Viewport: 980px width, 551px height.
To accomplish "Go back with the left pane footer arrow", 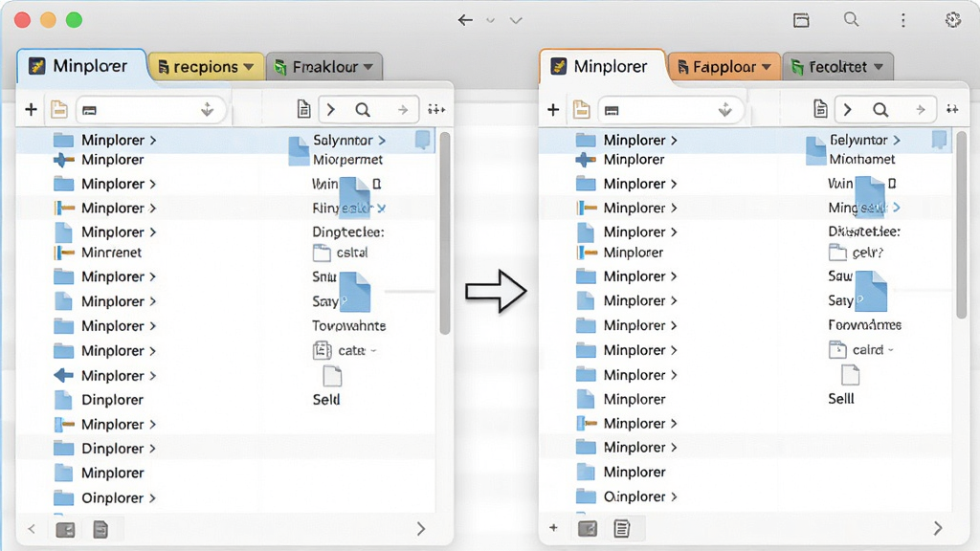I will [32, 530].
